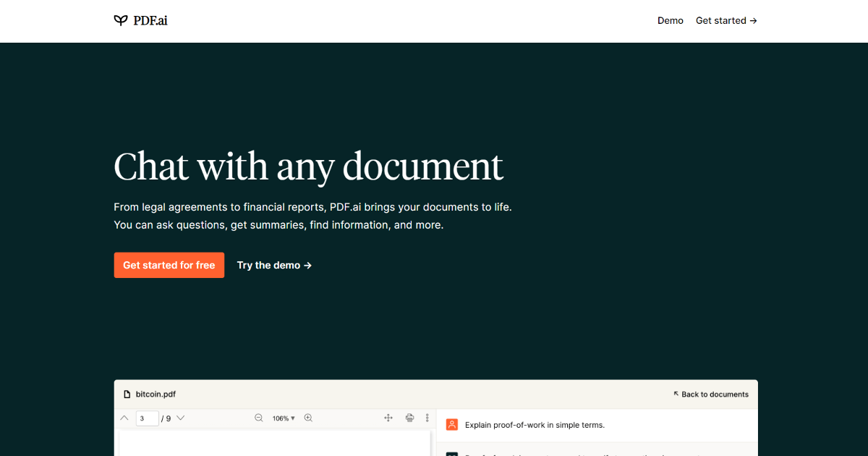
Task: Open the Get started dropdown arrow link
Action: (x=726, y=20)
